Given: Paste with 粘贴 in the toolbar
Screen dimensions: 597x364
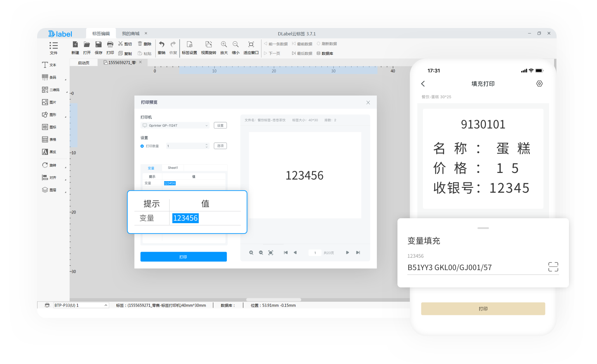Looking at the screenshot, I should [145, 54].
